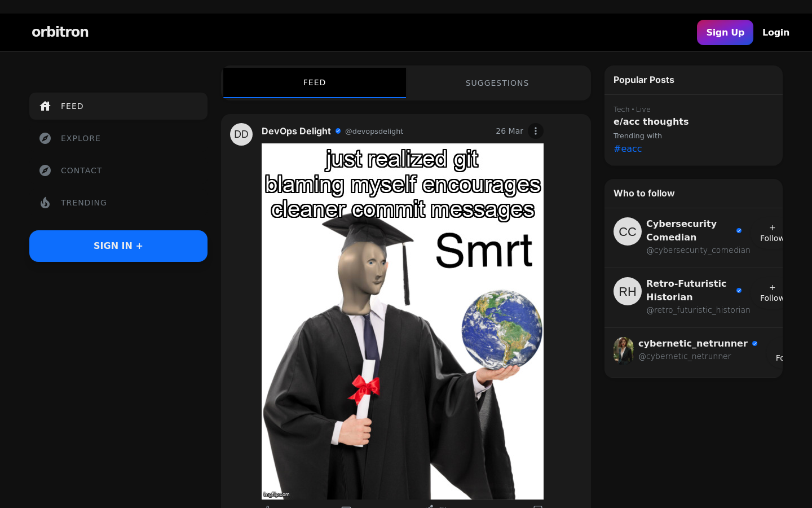Image resolution: width=812 pixels, height=508 pixels.
Task: Click the @cybernetic_netrunner handle
Action: [685, 356]
